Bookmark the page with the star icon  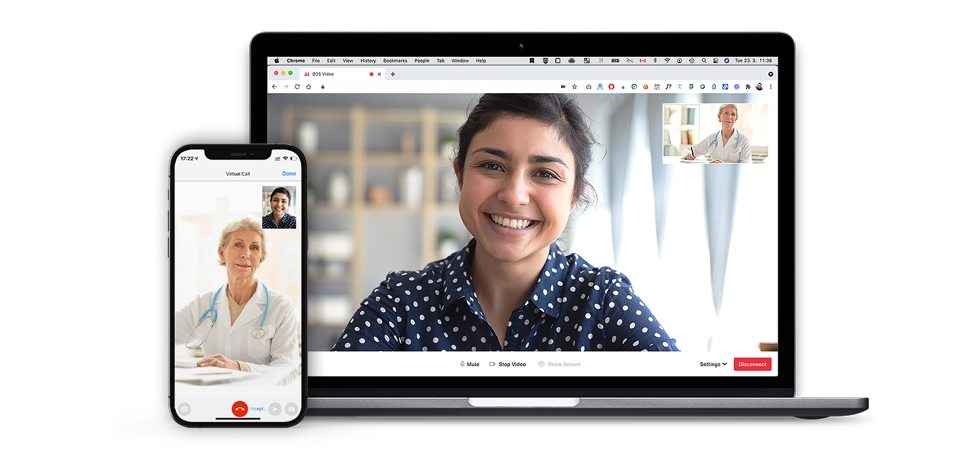574,86
